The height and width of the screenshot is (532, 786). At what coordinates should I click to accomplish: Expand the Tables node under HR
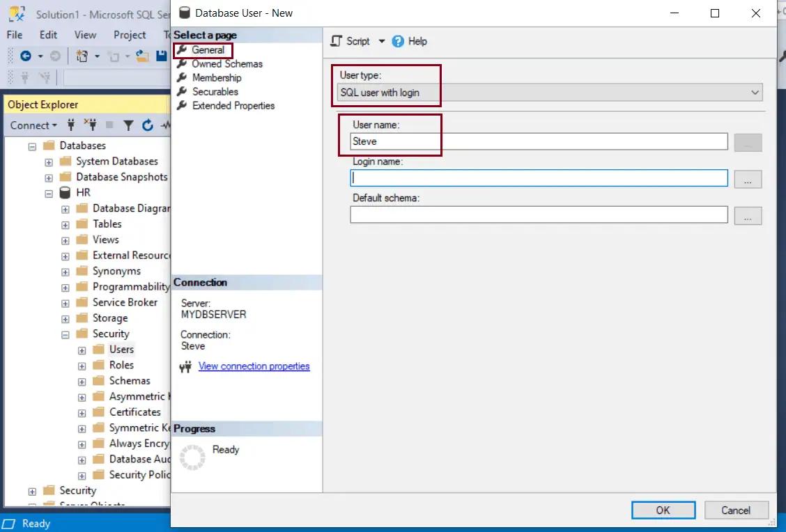click(x=64, y=224)
